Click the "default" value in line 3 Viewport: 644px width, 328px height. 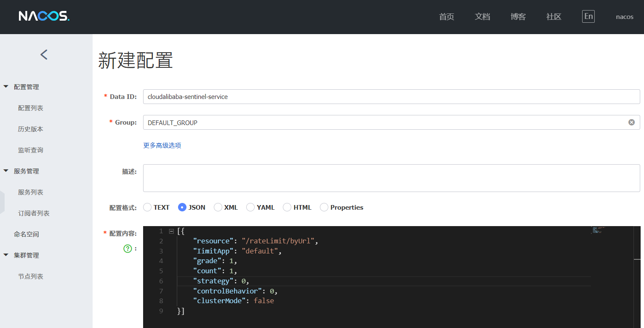[x=259, y=251]
